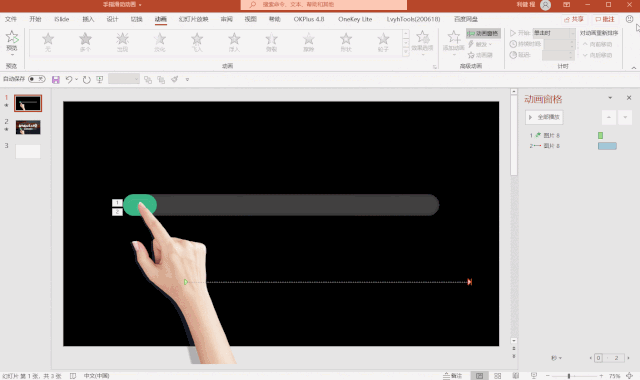640x380 pixels.
Task: Open the Trigger (触发) dropdown
Action: pyautogui.click(x=480, y=44)
